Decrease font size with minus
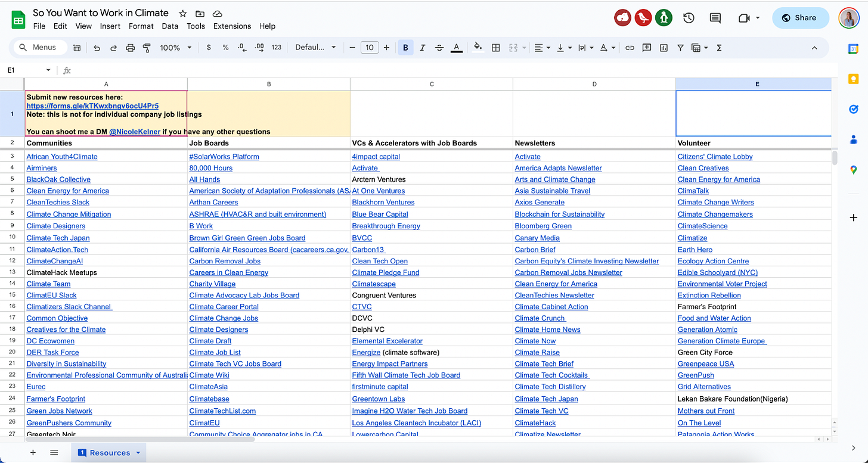Image resolution: width=868 pixels, height=463 pixels. coord(352,48)
